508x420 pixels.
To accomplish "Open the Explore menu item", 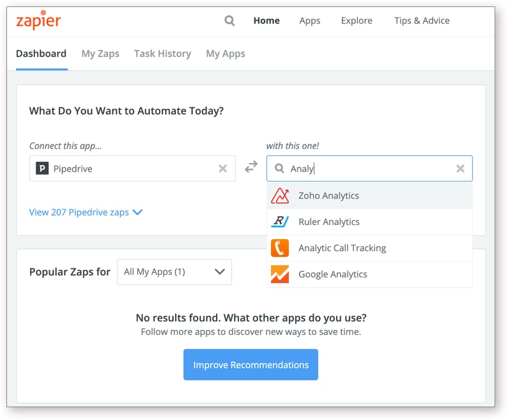I will click(x=357, y=20).
